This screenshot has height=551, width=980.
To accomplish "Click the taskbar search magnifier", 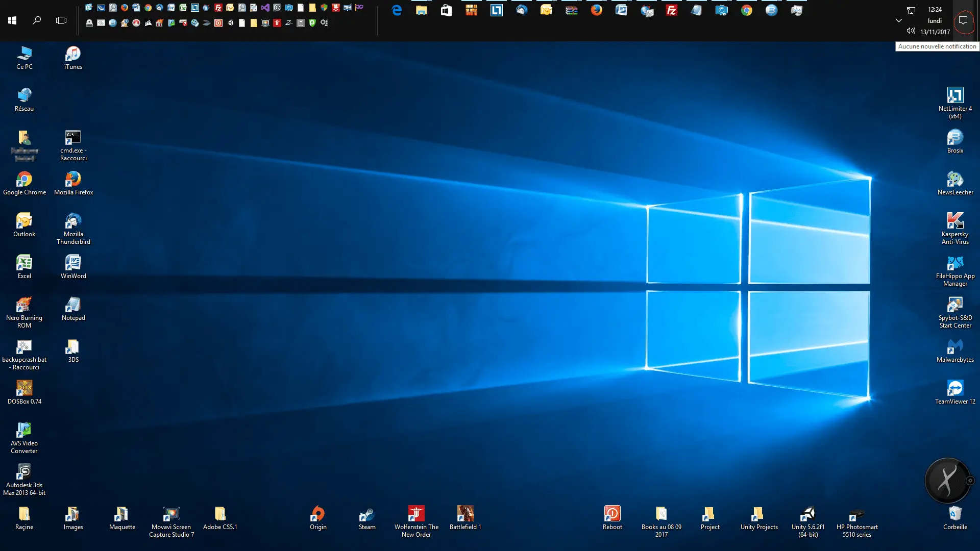I will (x=37, y=20).
